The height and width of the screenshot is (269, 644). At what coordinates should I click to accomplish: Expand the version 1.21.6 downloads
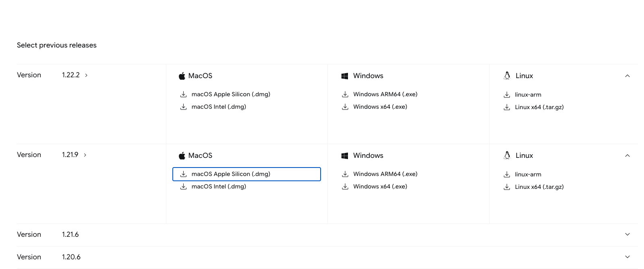pos(627,234)
